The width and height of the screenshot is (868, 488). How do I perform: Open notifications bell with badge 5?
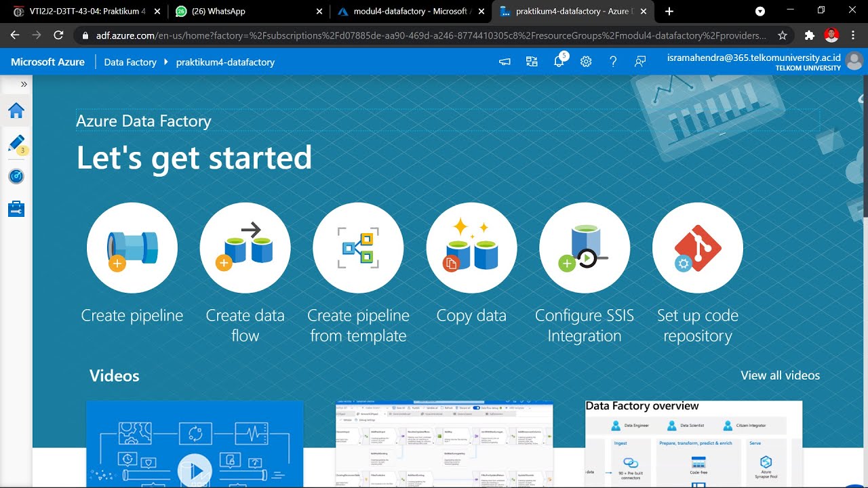tap(559, 61)
